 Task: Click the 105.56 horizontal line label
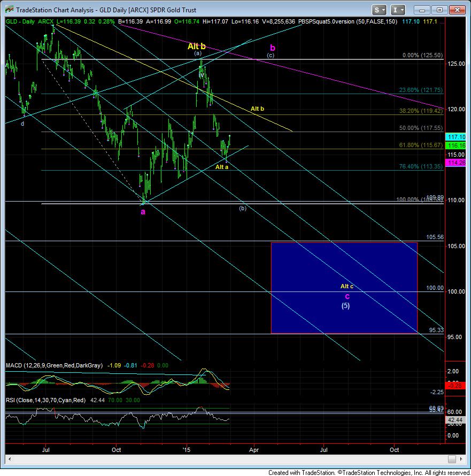[435, 237]
